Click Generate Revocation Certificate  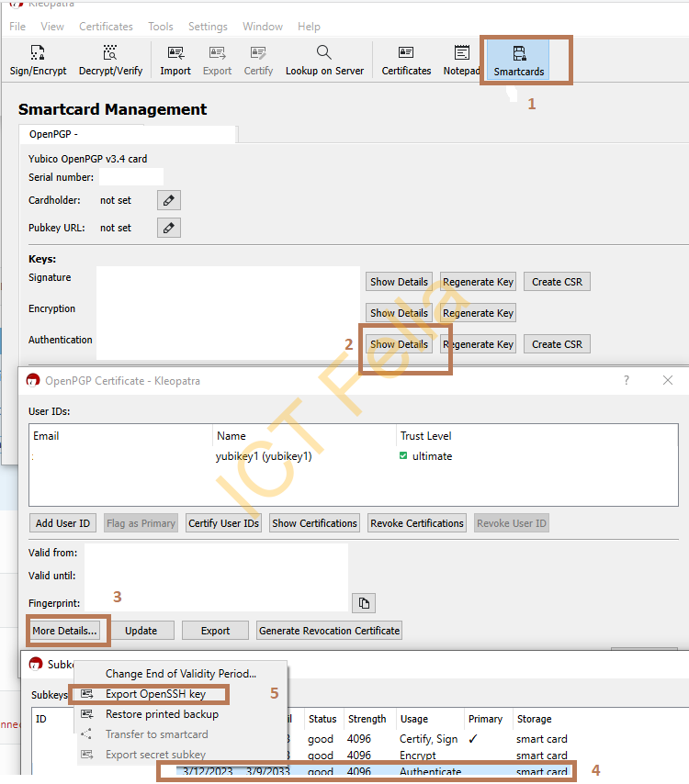click(x=329, y=631)
